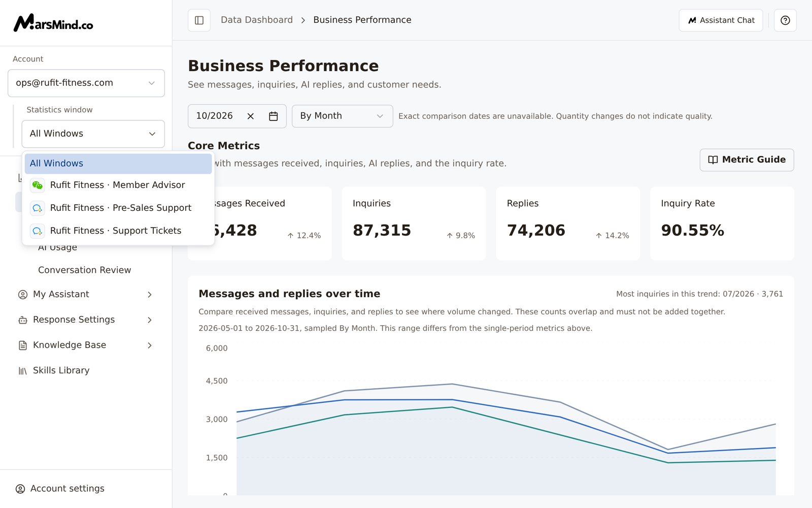Click the Account settings user icon
The height and width of the screenshot is (508, 812).
tap(20, 489)
